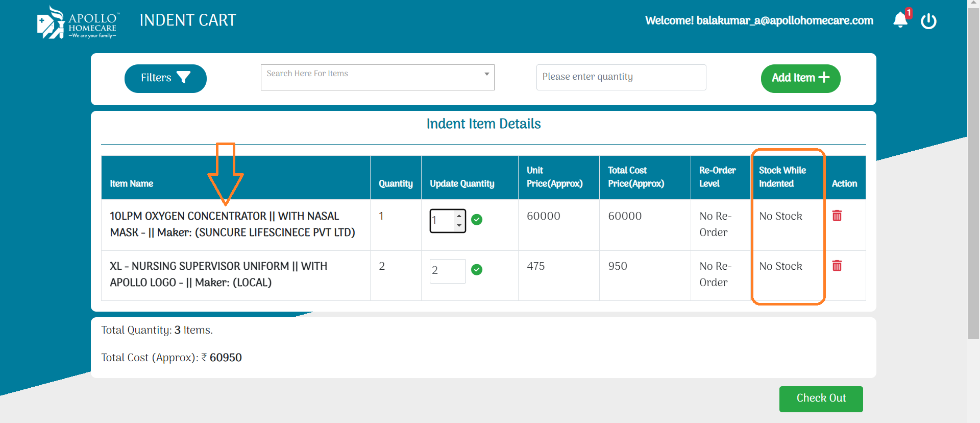Screen dimensions: 980x423
Task: Click the Total Cost Price(Approx) column header
Action: 636,177
